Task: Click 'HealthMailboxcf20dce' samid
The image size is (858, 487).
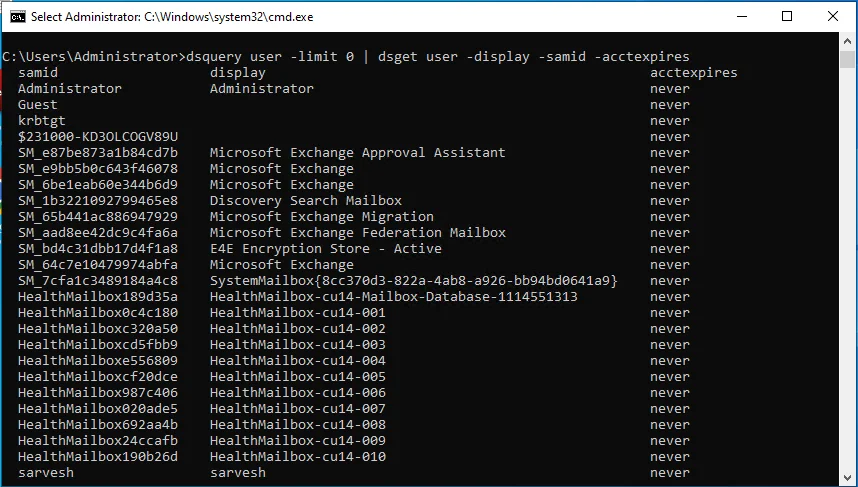Action: (98, 376)
